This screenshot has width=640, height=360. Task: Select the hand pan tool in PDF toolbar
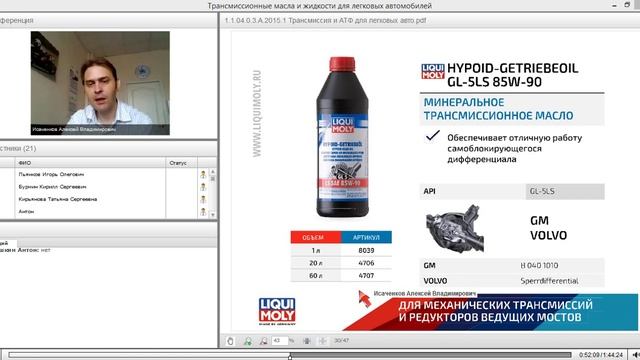pos(230,341)
